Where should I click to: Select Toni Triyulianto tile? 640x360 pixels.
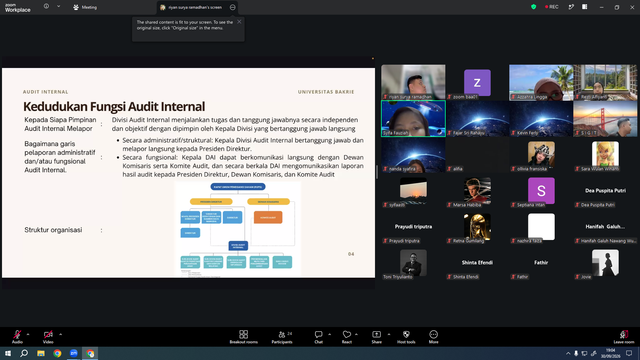tap(413, 262)
